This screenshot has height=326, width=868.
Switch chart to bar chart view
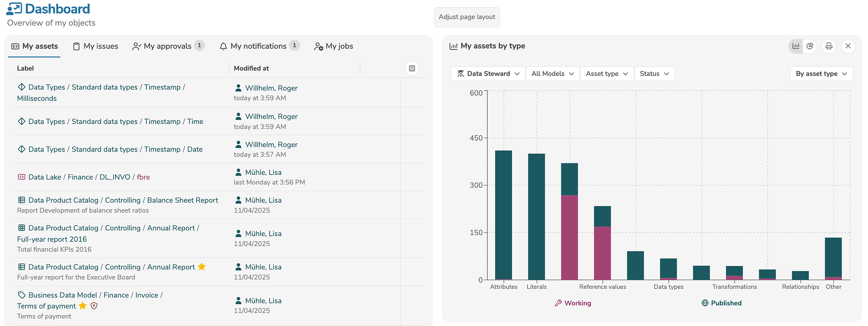click(x=796, y=46)
